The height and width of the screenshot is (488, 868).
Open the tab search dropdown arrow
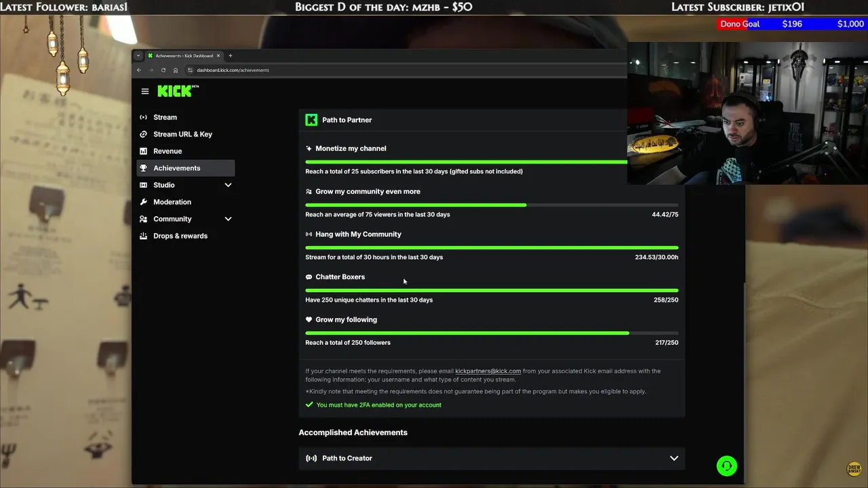[x=138, y=56]
